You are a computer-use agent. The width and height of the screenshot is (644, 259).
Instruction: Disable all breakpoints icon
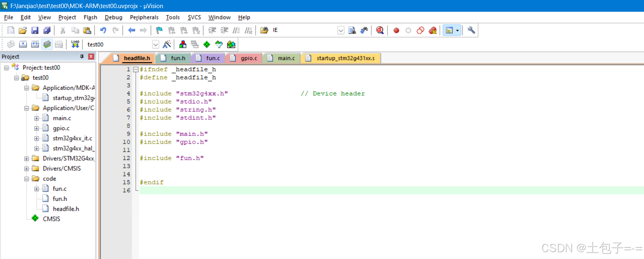click(x=420, y=30)
